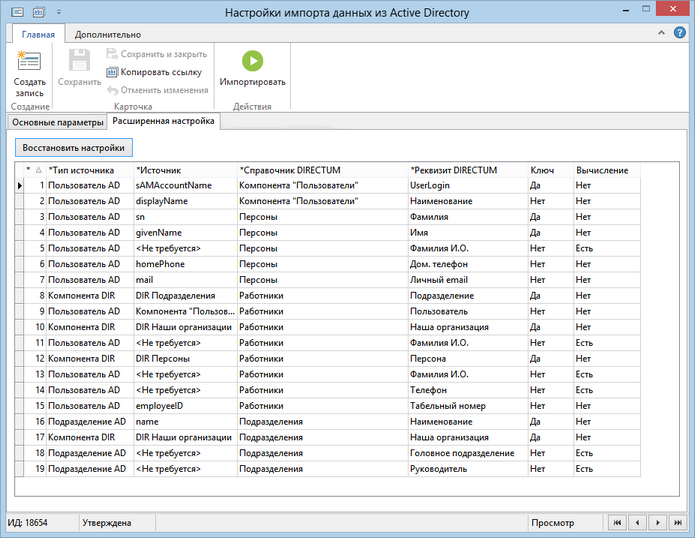The width and height of the screenshot is (695, 538).
Task: Click the row selector of row 1
Action: pyautogui.click(x=19, y=185)
